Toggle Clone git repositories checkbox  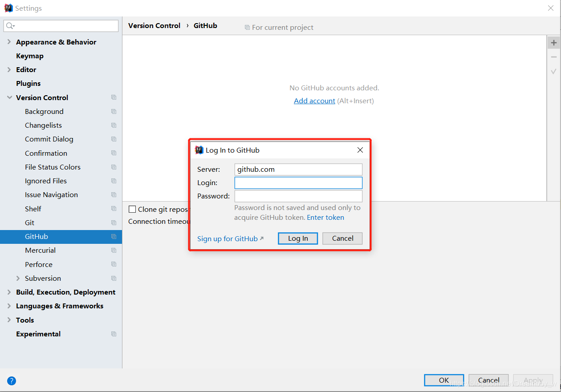[132, 209]
